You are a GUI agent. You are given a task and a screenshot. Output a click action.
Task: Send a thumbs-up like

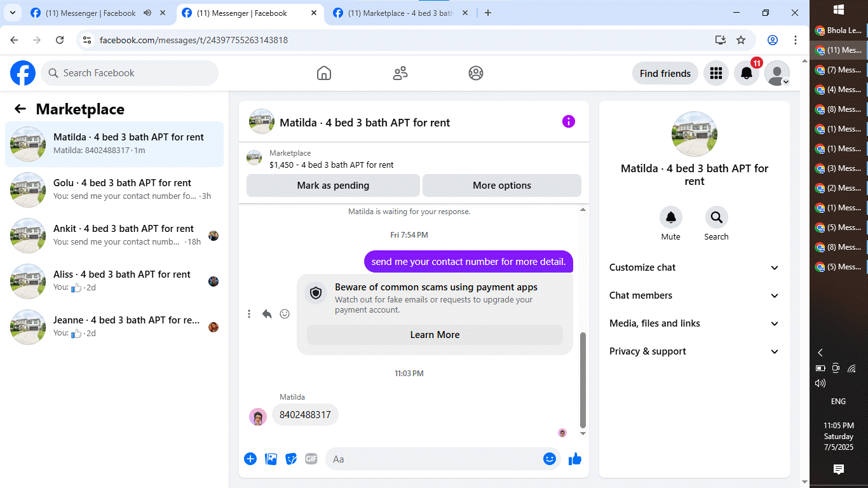pos(575,459)
